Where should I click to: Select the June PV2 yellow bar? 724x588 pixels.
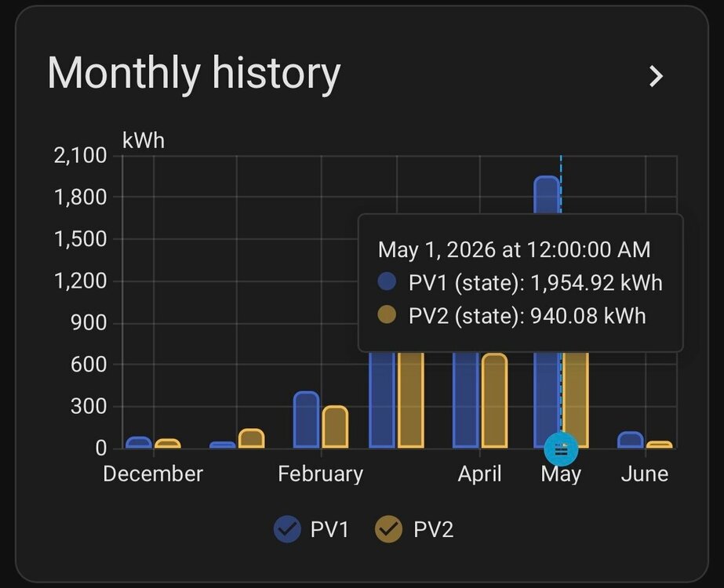[660, 445]
